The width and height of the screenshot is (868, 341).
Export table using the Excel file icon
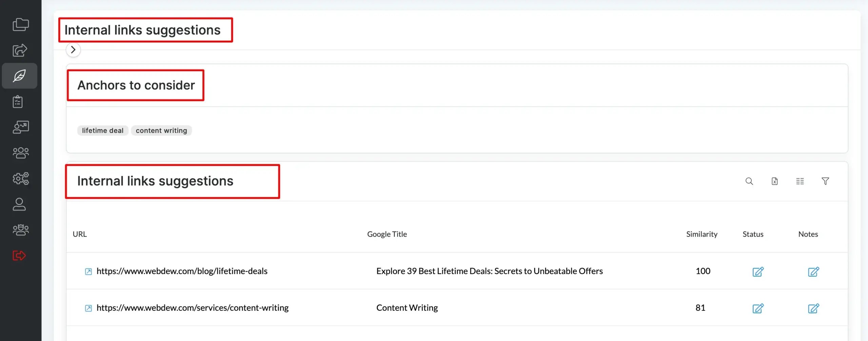(x=774, y=181)
